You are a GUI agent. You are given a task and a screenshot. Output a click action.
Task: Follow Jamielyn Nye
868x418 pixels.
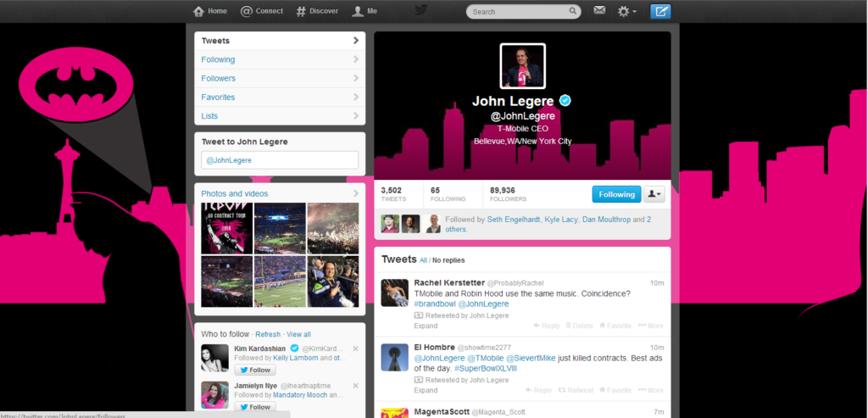tap(254, 407)
